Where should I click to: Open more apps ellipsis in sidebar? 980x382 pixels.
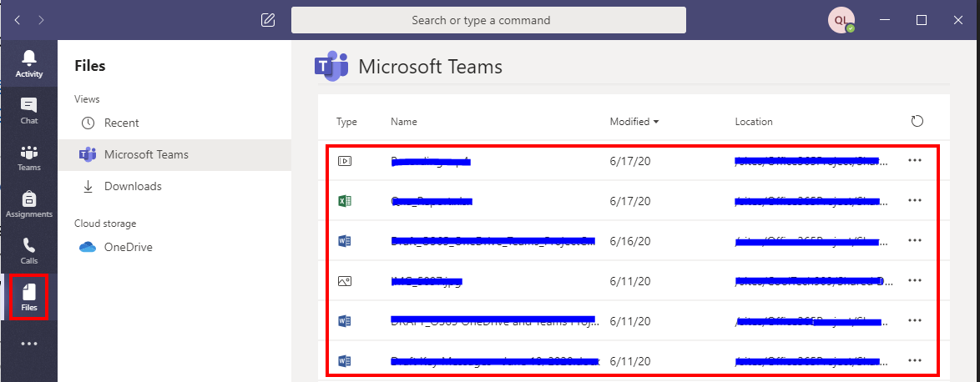point(28,344)
